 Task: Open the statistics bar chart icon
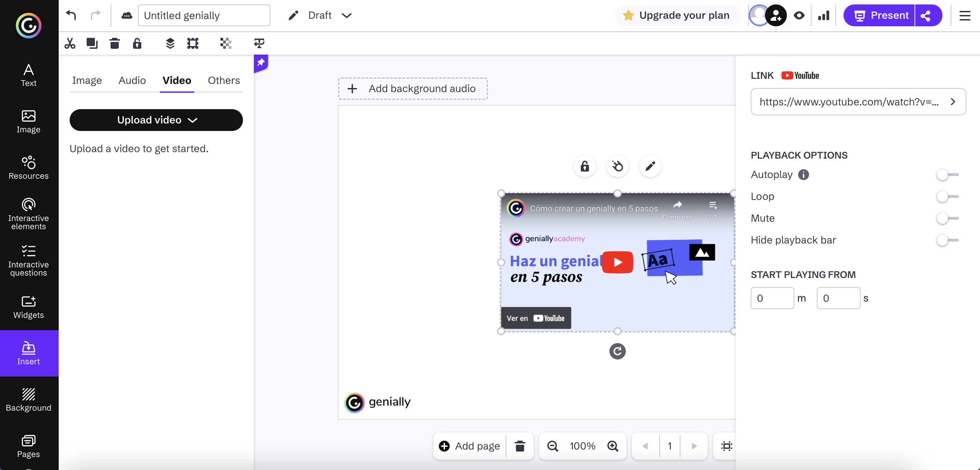pyautogui.click(x=824, y=16)
